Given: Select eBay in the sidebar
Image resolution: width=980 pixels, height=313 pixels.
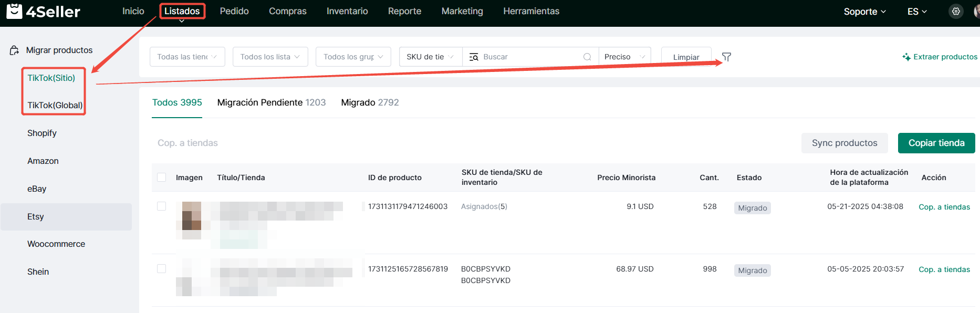Looking at the screenshot, I should 37,189.
